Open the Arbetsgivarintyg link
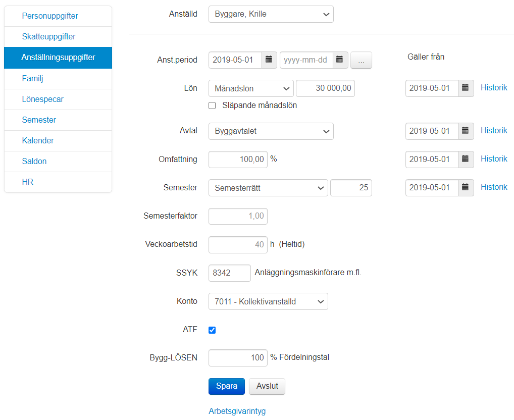Screen dimensions: 514x420 point(237,411)
